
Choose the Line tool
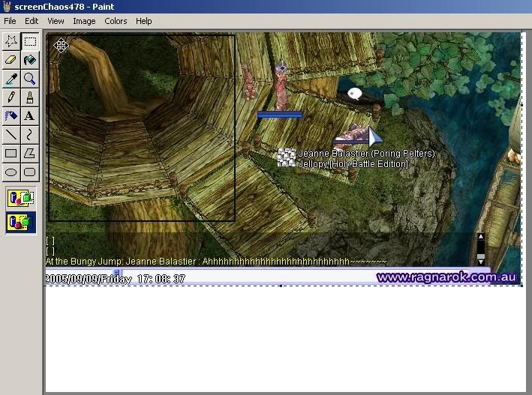11,135
